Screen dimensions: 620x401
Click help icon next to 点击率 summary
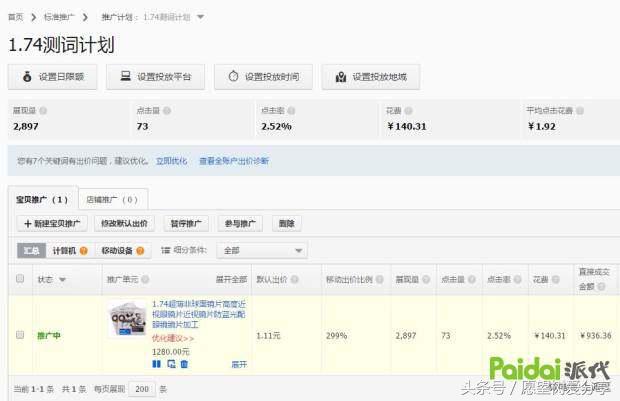click(291, 111)
